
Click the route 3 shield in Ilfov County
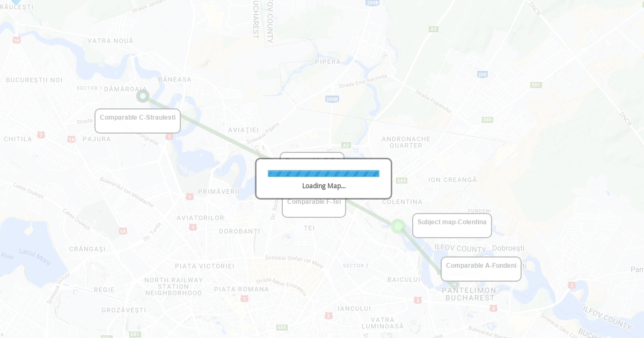572,285
